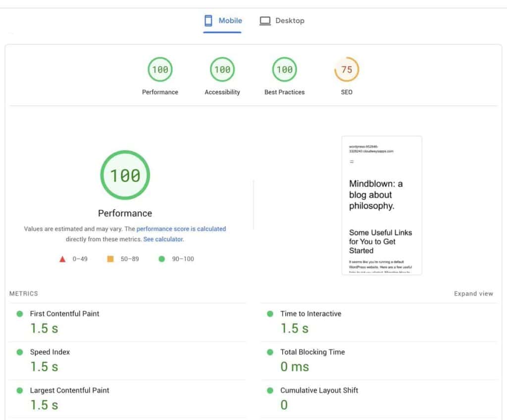Switch to the Desktop tab
The image size is (507, 420).
coord(282,21)
